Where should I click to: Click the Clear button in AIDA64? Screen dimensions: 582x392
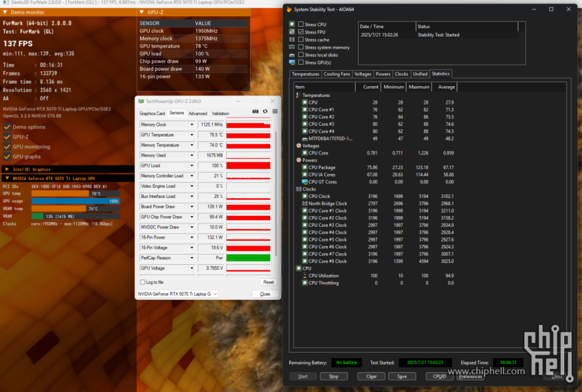click(x=371, y=377)
